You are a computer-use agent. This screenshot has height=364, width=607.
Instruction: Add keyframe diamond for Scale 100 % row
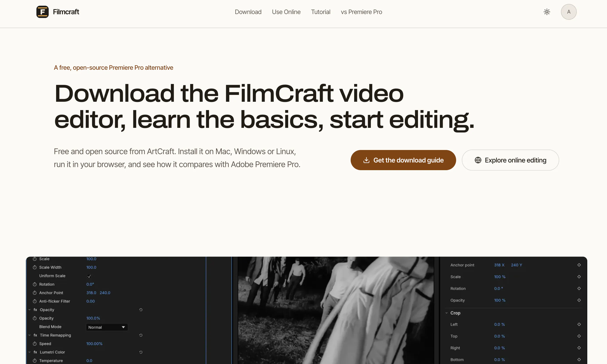coord(579,277)
